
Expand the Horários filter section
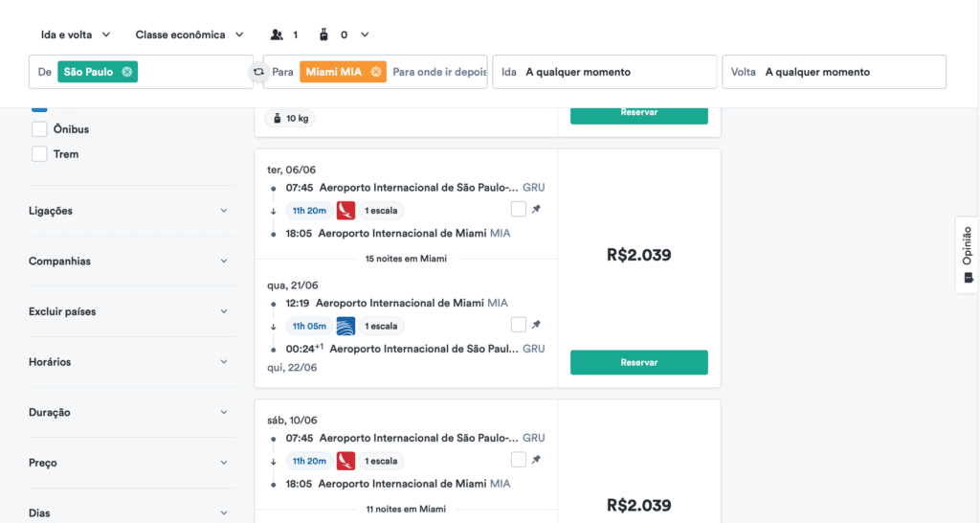coord(129,361)
